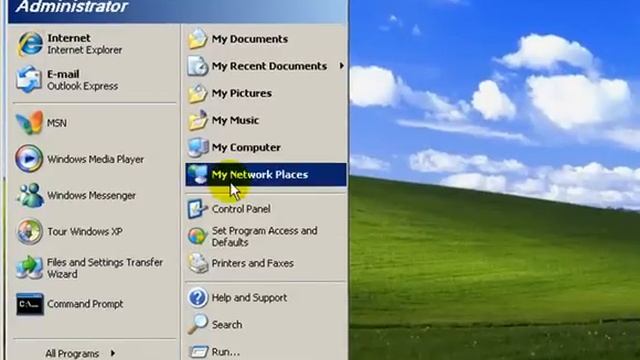Expand the All Programs arrow
Screen dimensions: 640x360
pyautogui.click(x=113, y=353)
